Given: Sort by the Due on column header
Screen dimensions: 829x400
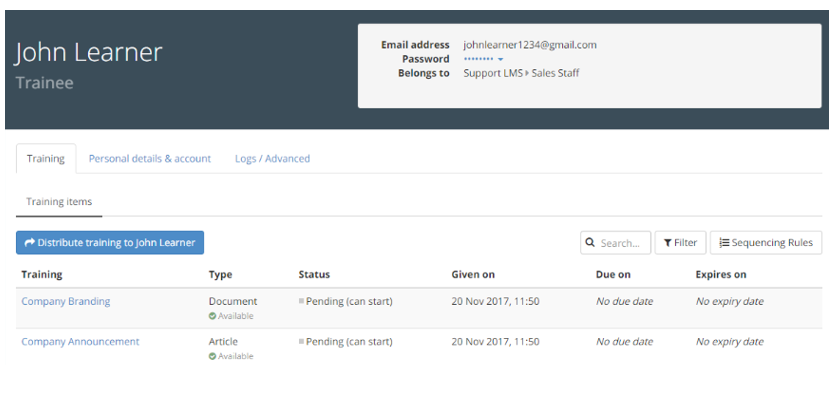Looking at the screenshot, I should [613, 274].
